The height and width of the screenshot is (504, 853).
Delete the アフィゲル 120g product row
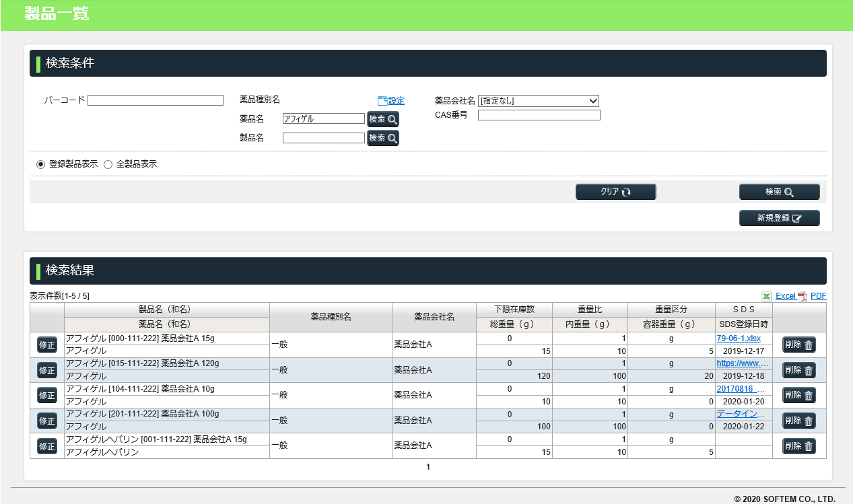tap(798, 370)
